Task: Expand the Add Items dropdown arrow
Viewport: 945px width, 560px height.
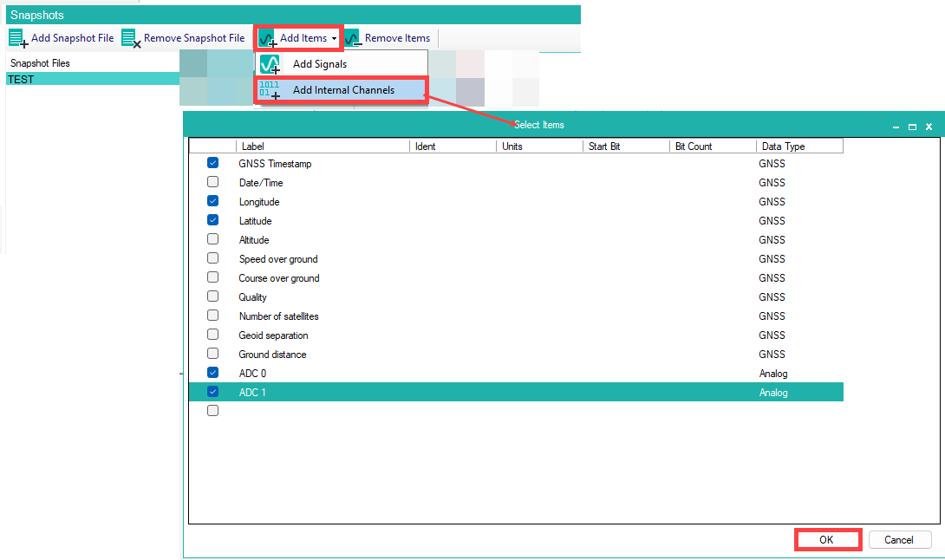Action: coord(335,38)
